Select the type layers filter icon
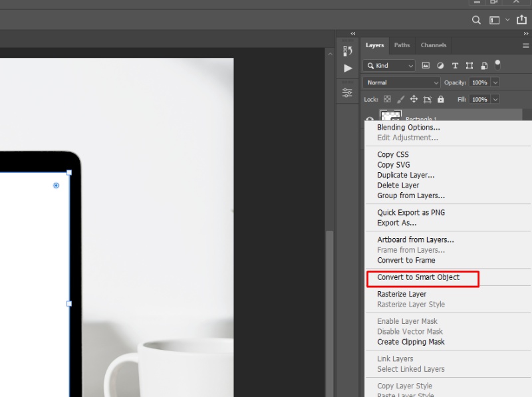The height and width of the screenshot is (397, 532). click(x=456, y=65)
